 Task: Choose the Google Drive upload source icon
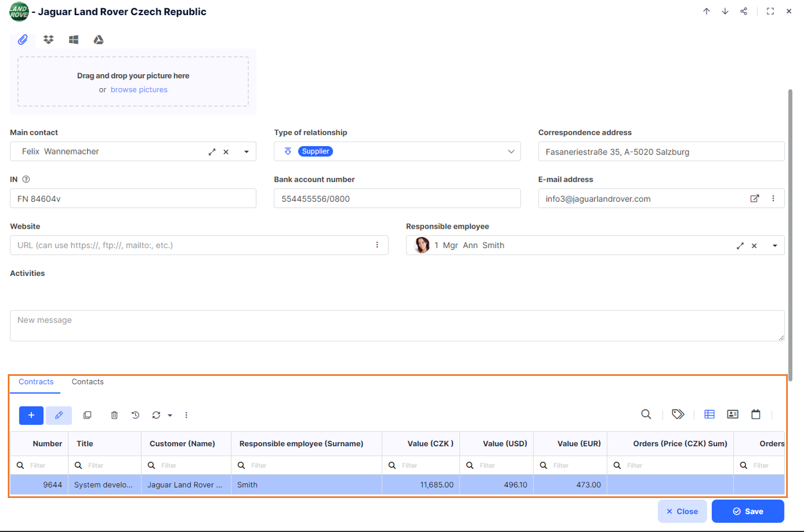[99, 40]
